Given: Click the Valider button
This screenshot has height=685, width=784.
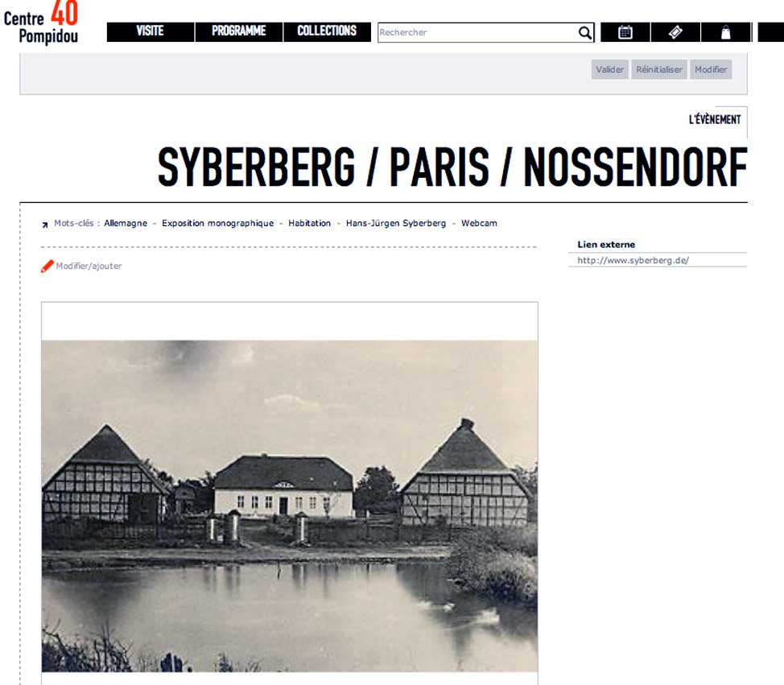Looking at the screenshot, I should tap(609, 69).
